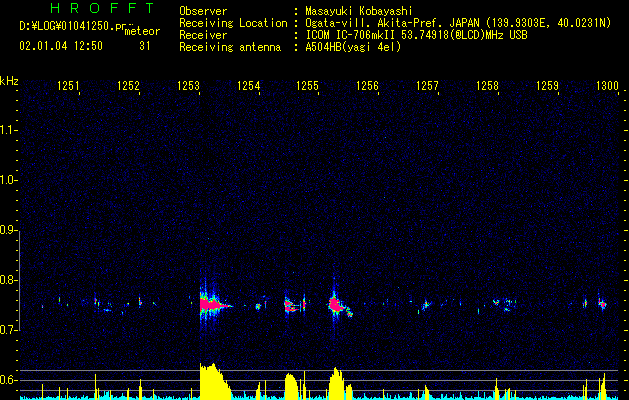This screenshot has width=629, height=400.
Task: Click the meteor count value 31
Action: tap(144, 46)
